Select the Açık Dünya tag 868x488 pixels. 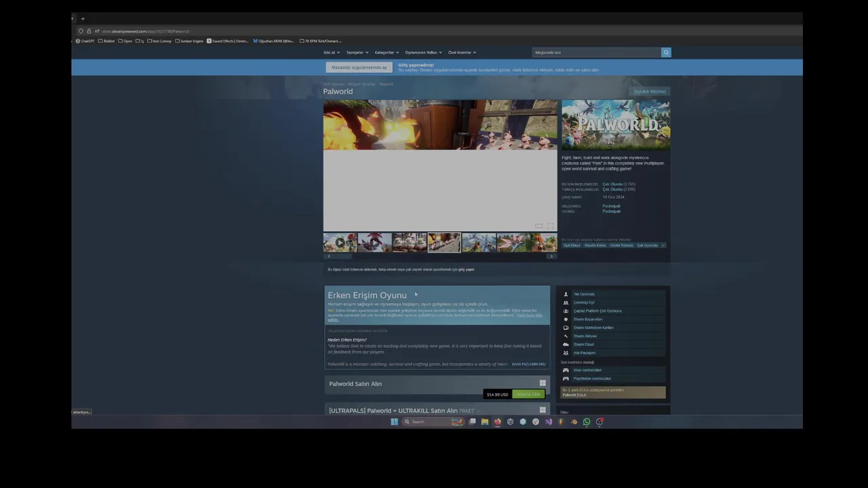pos(572,245)
